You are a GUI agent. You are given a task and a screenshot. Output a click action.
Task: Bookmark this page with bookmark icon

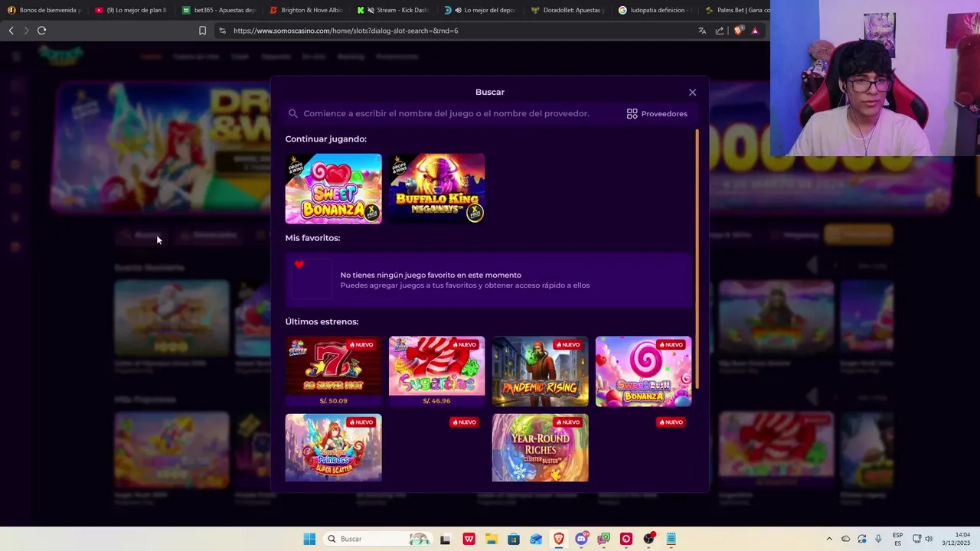tap(202, 31)
